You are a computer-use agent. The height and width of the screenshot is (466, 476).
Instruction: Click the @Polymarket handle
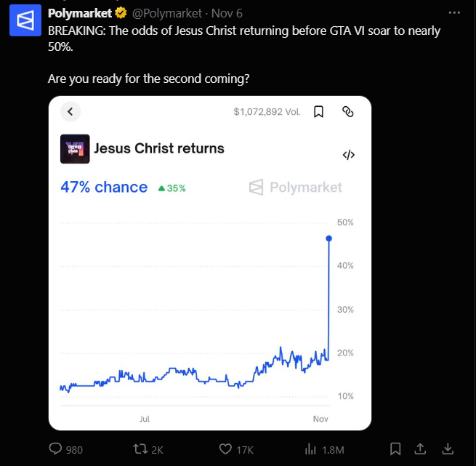[167, 13]
